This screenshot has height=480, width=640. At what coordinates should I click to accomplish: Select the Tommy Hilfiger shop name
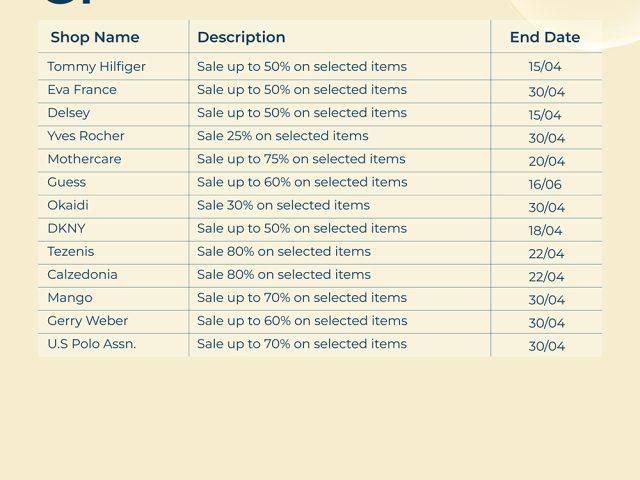pos(96,67)
